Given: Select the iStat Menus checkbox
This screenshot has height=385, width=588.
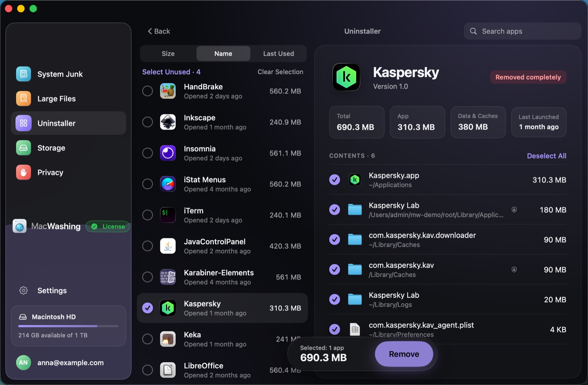Looking at the screenshot, I should (147, 184).
